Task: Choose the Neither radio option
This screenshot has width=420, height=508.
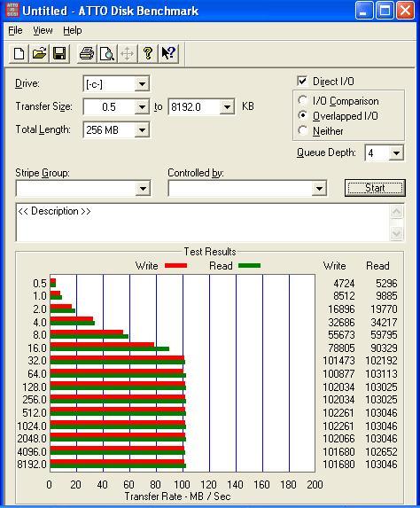Action: pos(302,130)
